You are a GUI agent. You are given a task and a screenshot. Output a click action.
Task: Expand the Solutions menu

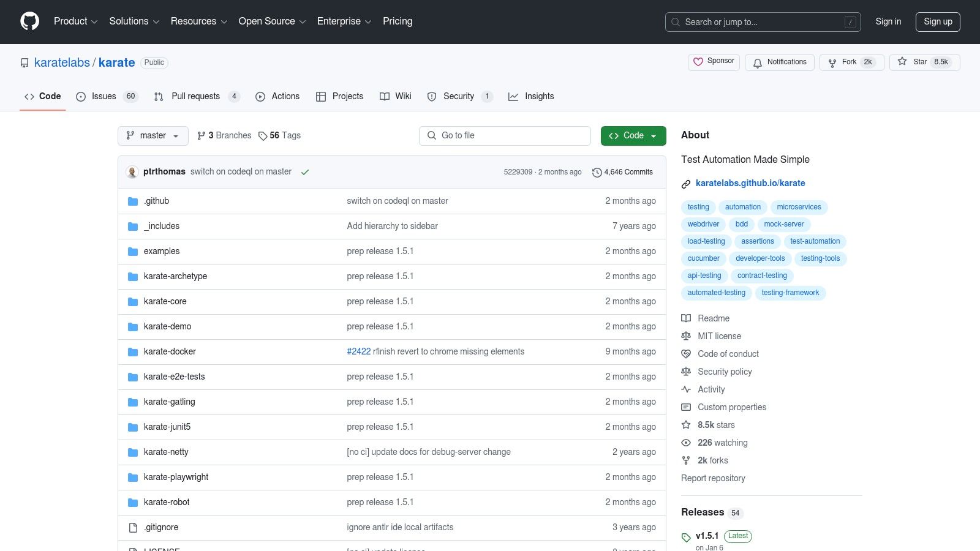(134, 21)
